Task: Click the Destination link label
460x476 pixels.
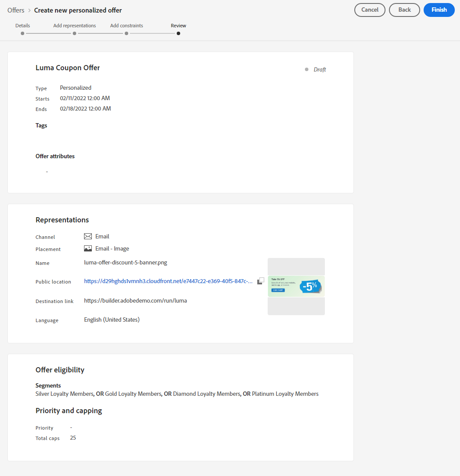Action: pyautogui.click(x=54, y=301)
